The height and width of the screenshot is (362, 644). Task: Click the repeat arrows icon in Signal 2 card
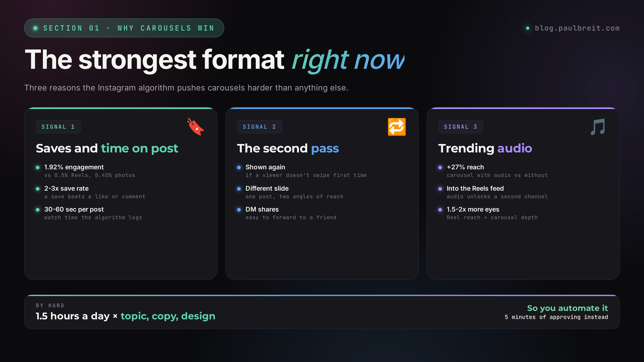[x=397, y=127]
